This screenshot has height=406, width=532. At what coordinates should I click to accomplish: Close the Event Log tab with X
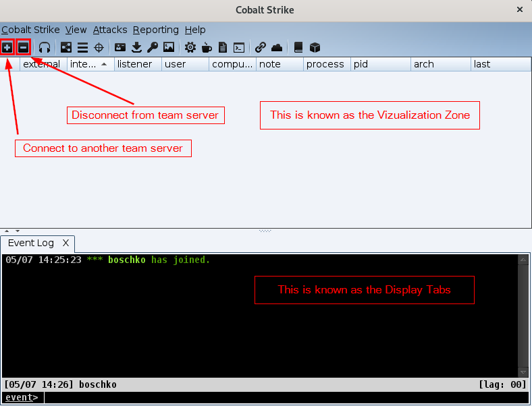pyautogui.click(x=65, y=243)
